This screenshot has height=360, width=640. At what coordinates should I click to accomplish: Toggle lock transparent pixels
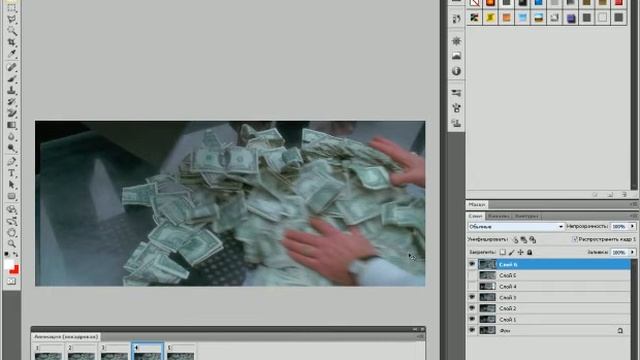pos(503,252)
